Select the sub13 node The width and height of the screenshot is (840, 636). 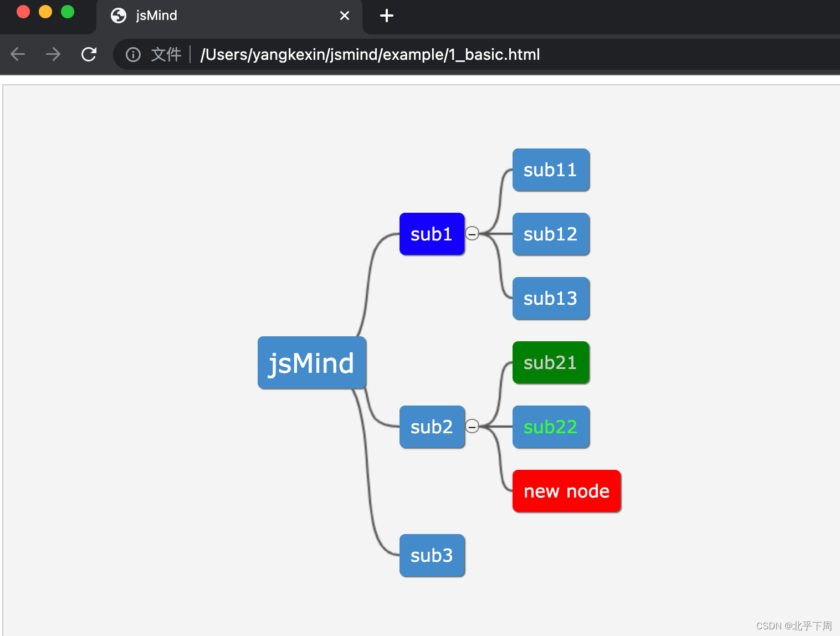(x=551, y=298)
